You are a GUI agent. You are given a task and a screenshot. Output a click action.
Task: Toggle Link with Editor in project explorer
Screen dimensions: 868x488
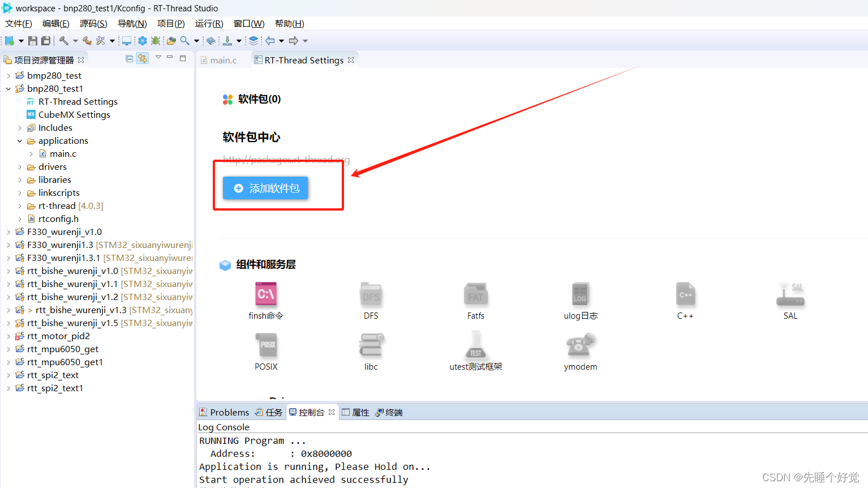pyautogui.click(x=143, y=58)
